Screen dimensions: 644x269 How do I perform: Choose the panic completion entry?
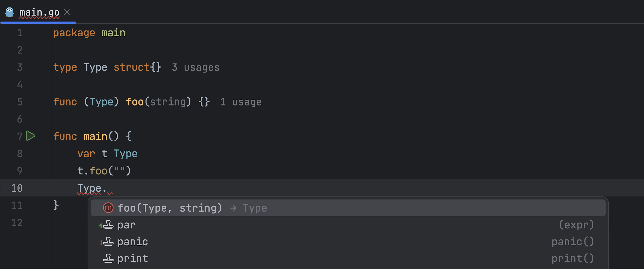click(x=133, y=242)
